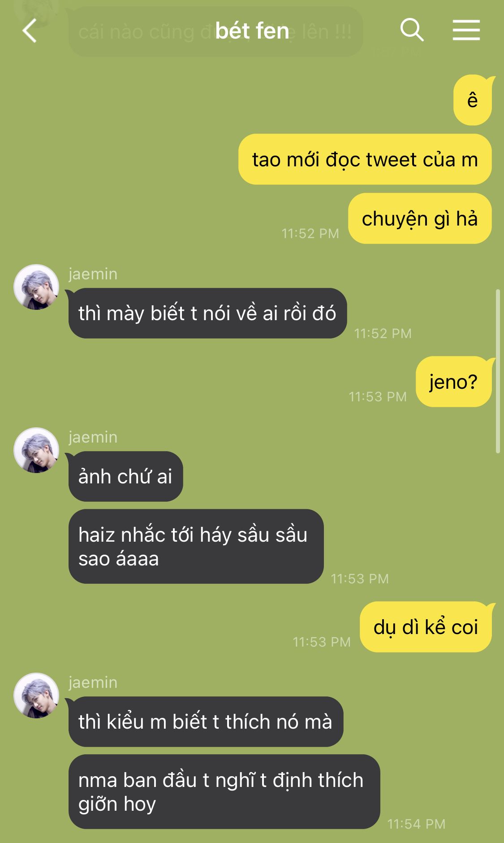This screenshot has width=504, height=843.
Task: Tap the "chuyện gì hả" message bubble
Action: coord(420,219)
